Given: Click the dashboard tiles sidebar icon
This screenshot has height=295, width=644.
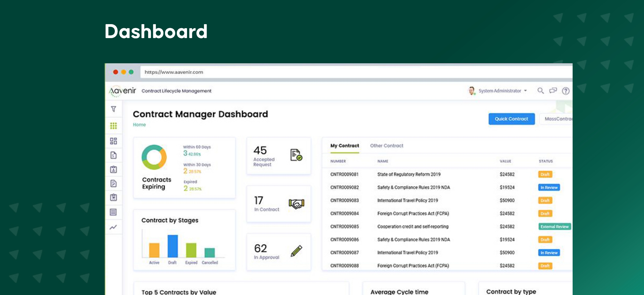Looking at the screenshot, I should (114, 141).
